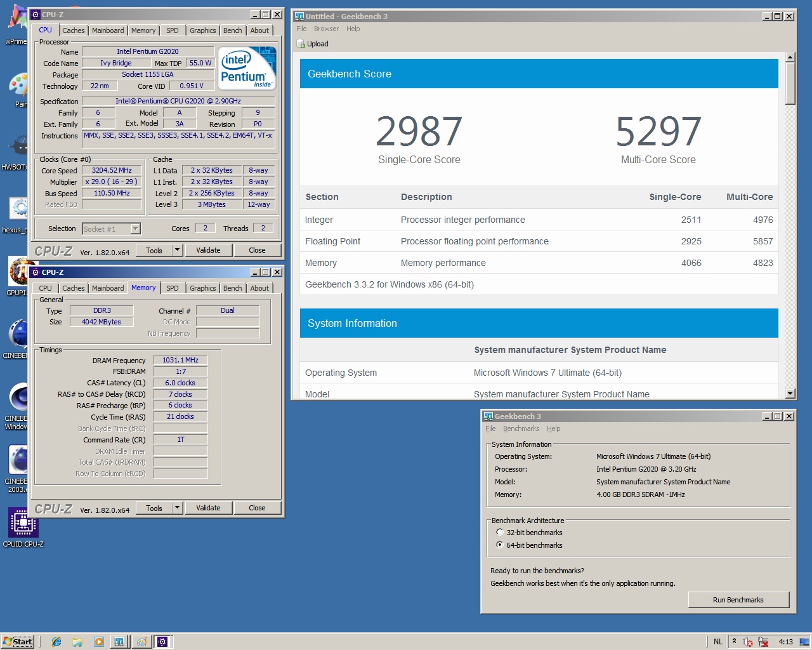Expand Tools arrow in the Memory CPU-Z window
The height and width of the screenshot is (650, 812).
click(x=178, y=508)
